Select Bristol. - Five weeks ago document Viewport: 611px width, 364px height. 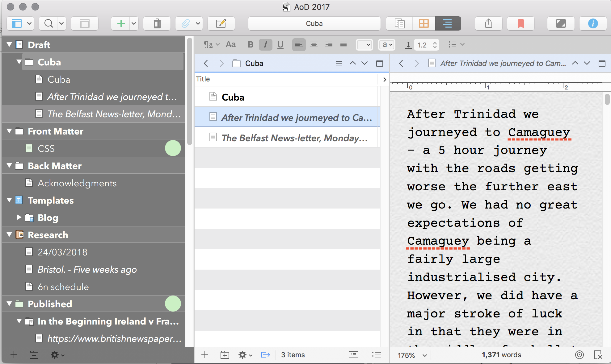[x=93, y=269]
